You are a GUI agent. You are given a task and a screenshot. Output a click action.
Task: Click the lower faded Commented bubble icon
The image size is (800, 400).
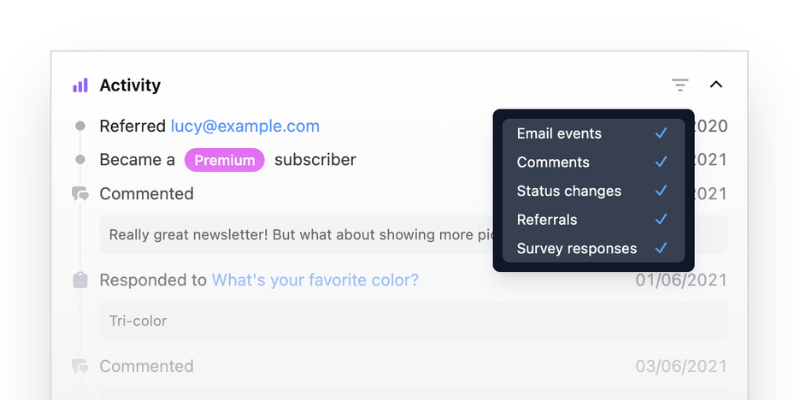pyautogui.click(x=80, y=366)
